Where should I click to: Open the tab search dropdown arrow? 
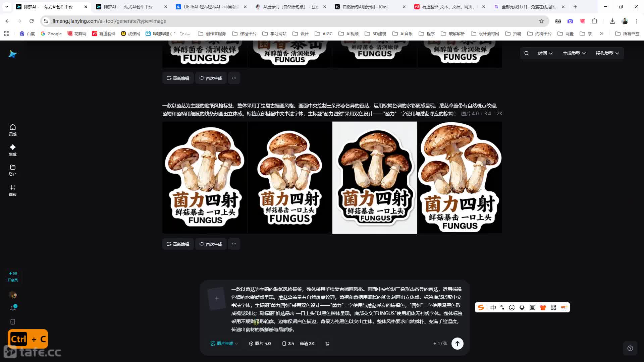point(6,7)
